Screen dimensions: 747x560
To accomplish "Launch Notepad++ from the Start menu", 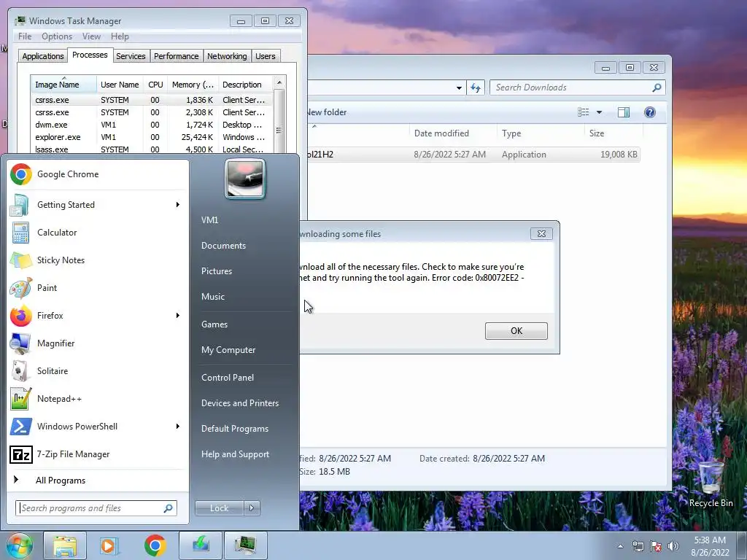I will (98, 399).
